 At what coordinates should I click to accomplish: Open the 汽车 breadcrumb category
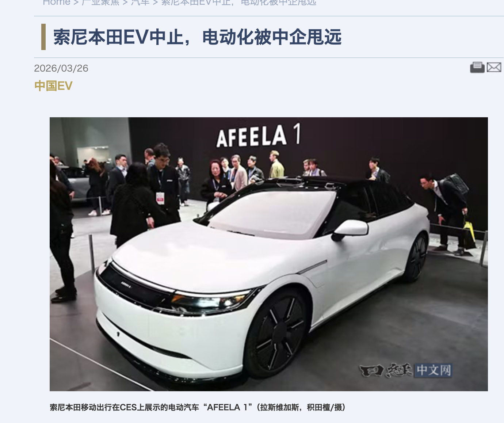140,2
